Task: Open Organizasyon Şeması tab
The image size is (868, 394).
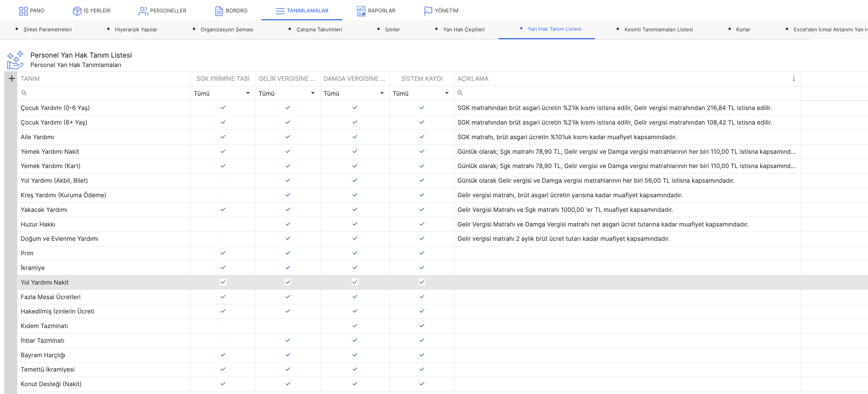Action: 227,29
